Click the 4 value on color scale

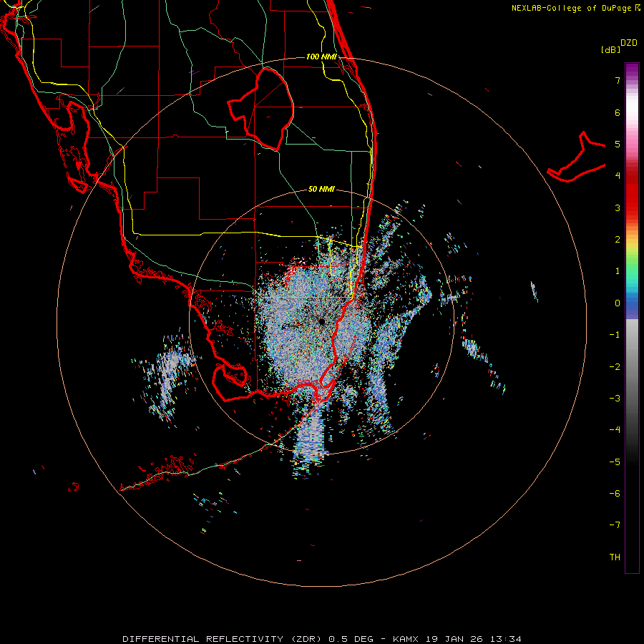(618, 176)
